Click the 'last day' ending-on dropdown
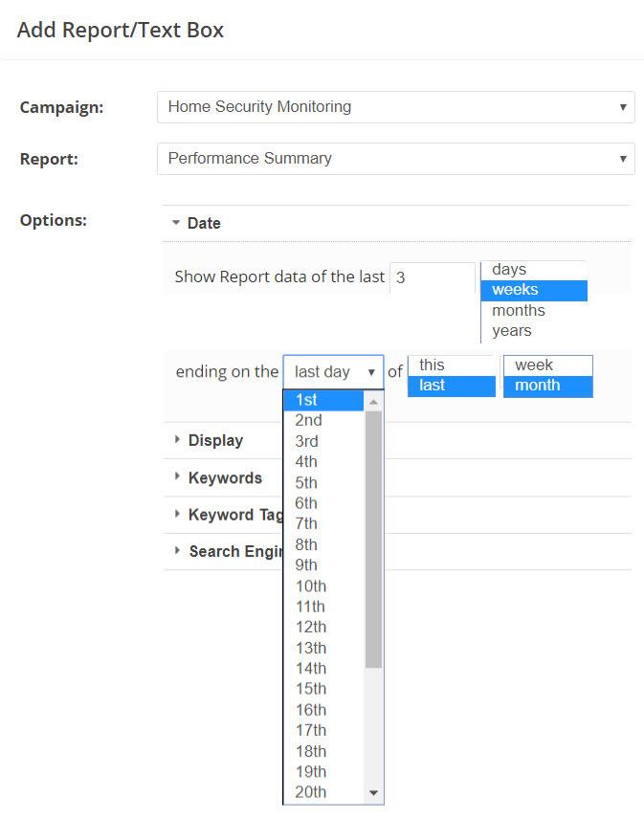 pos(333,372)
